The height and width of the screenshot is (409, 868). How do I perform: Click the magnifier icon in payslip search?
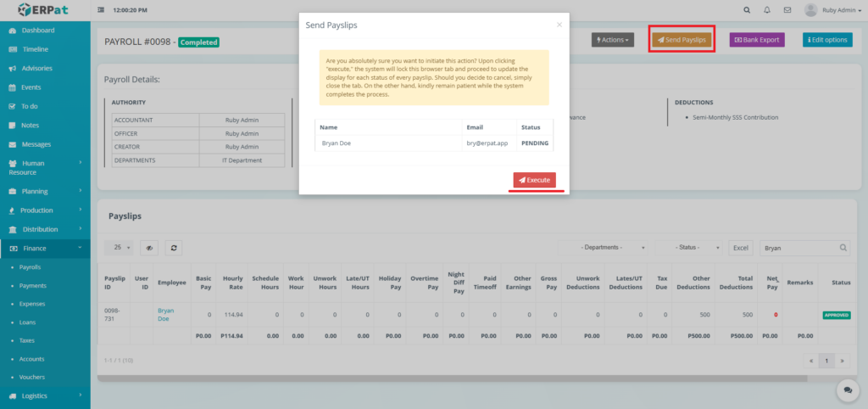(843, 248)
